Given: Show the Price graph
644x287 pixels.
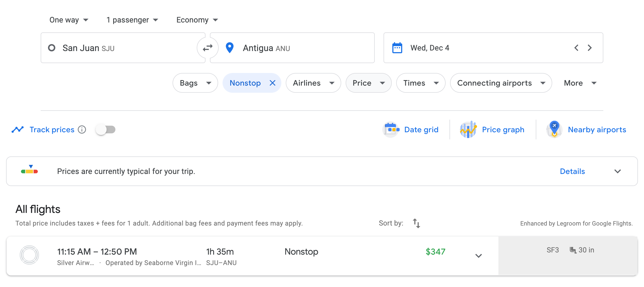Looking at the screenshot, I should (x=492, y=130).
